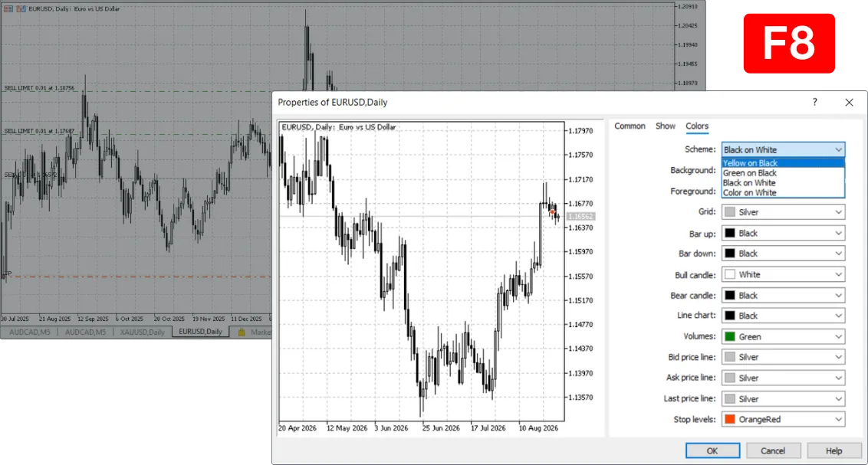The image size is (868, 465).
Task: Click the Cancel button
Action: [773, 450]
